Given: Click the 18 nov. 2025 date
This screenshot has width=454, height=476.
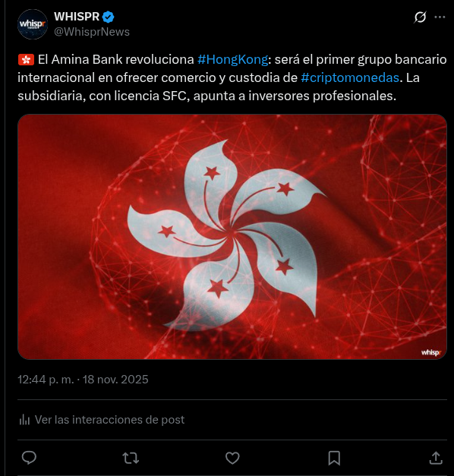Looking at the screenshot, I should click(115, 380).
